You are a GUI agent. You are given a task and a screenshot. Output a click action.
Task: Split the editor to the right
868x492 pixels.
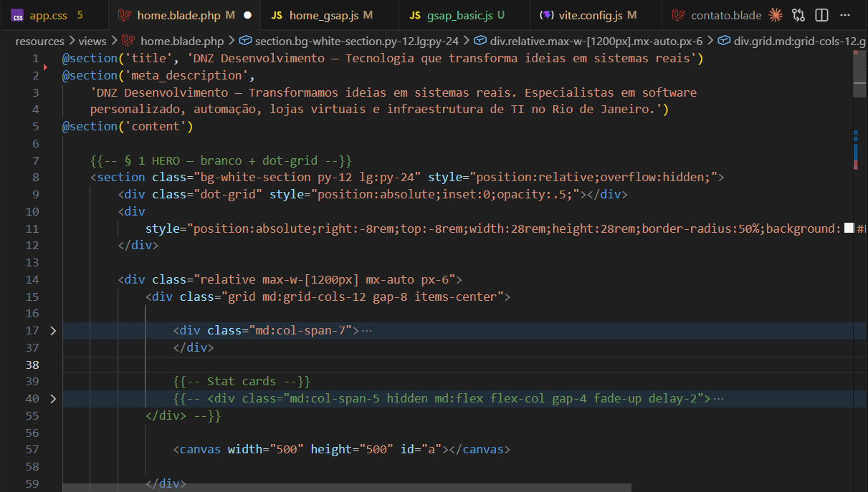[x=822, y=15]
